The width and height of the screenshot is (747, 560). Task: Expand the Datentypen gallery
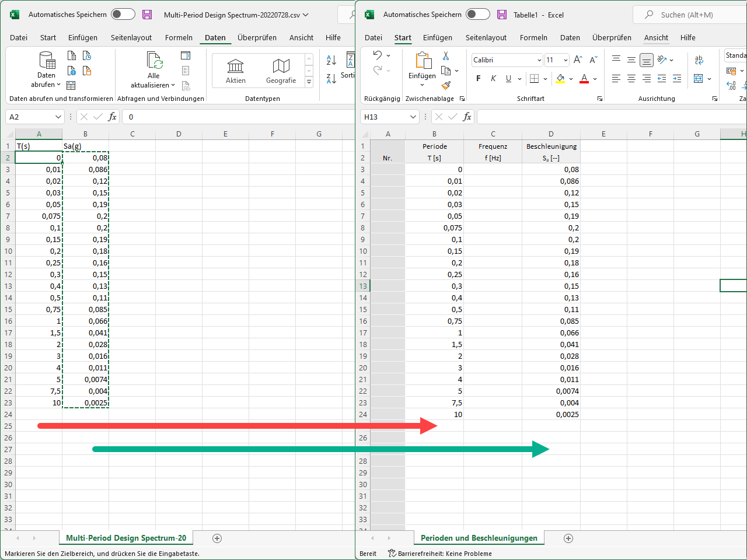click(x=309, y=82)
